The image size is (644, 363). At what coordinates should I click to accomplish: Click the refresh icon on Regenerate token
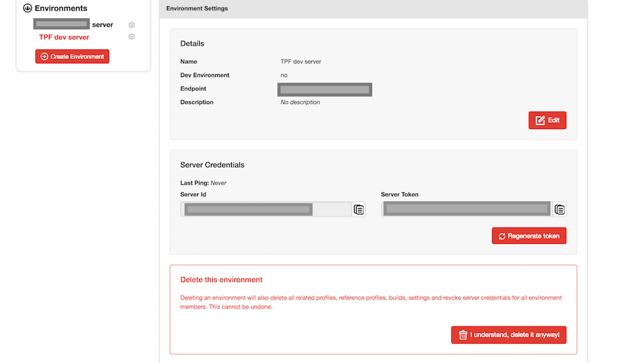click(x=502, y=236)
